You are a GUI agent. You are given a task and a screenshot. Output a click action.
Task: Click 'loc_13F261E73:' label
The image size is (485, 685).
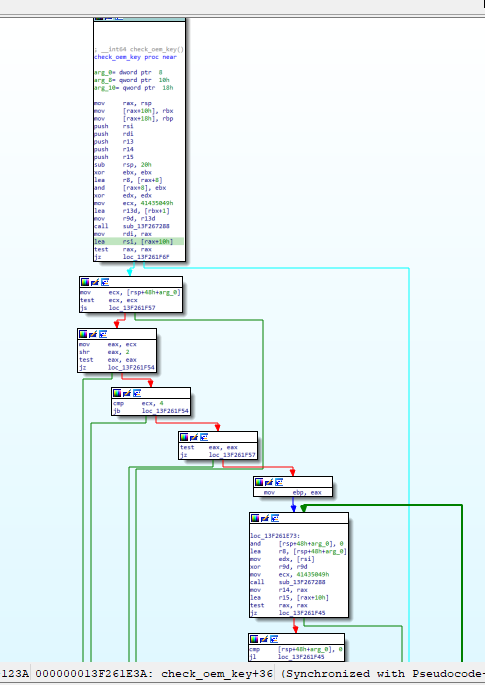[275, 536]
